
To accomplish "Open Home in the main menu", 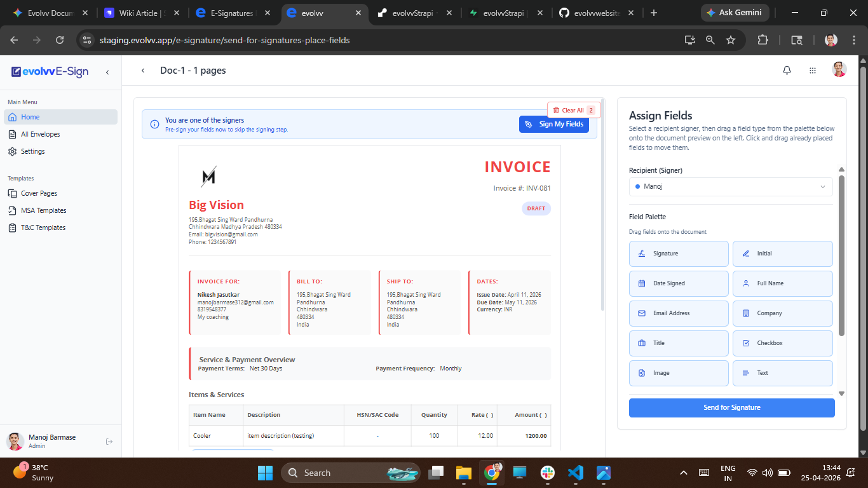I will (x=60, y=117).
